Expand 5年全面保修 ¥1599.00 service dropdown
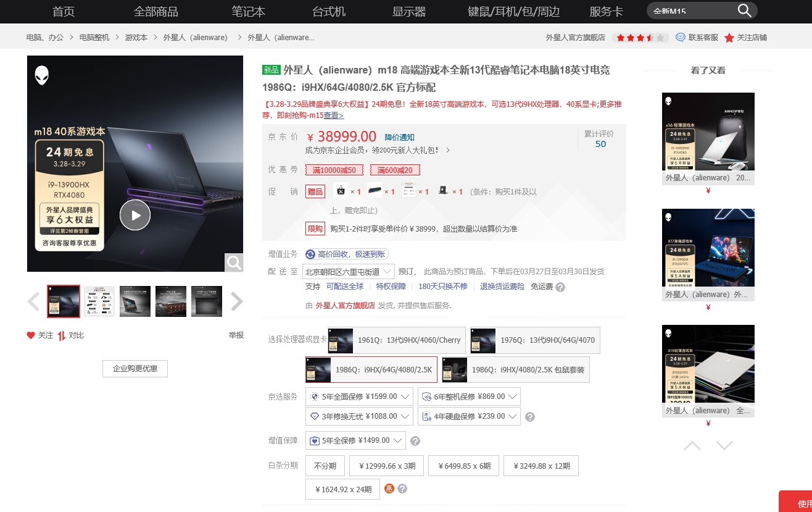 [359, 397]
